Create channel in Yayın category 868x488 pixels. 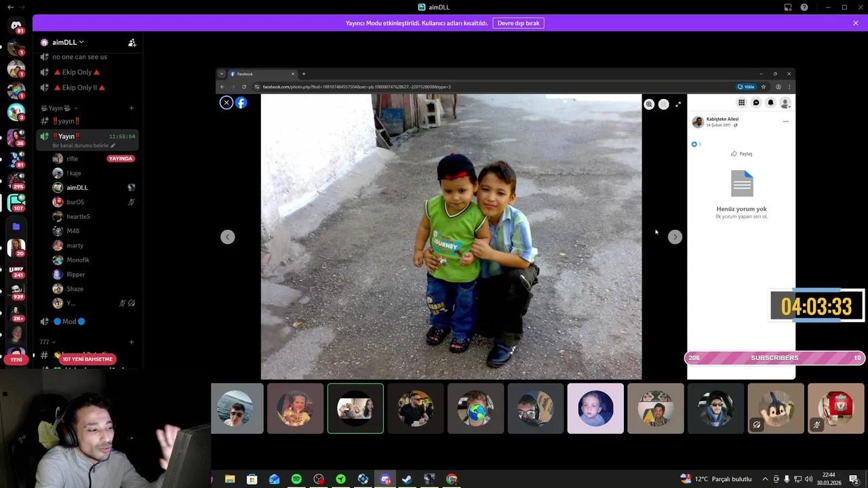tap(132, 108)
